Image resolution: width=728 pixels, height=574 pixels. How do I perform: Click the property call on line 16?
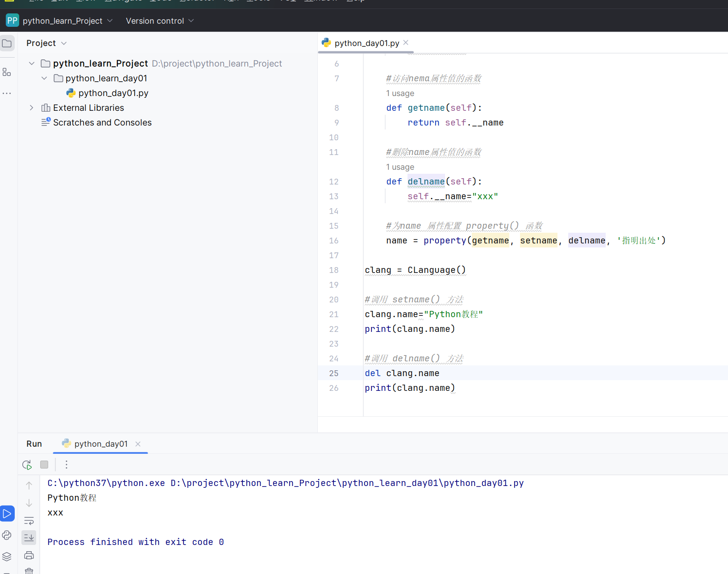445,240
